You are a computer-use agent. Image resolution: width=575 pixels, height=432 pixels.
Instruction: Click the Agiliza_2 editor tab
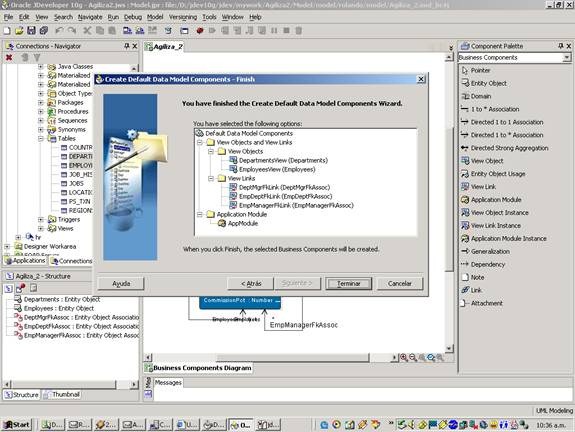click(164, 47)
